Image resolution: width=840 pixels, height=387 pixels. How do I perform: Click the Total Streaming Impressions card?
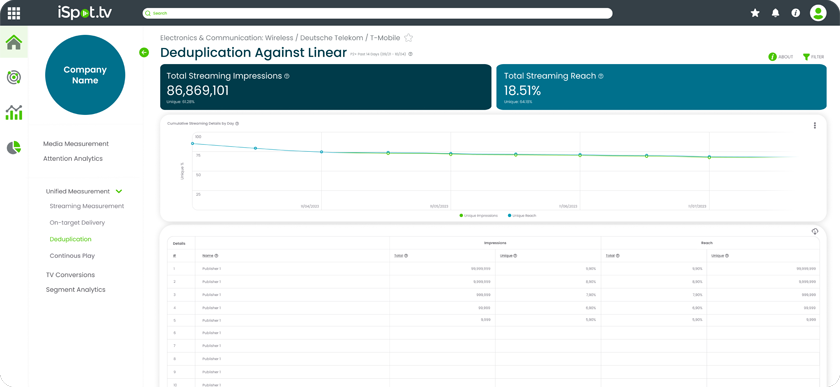coord(325,87)
